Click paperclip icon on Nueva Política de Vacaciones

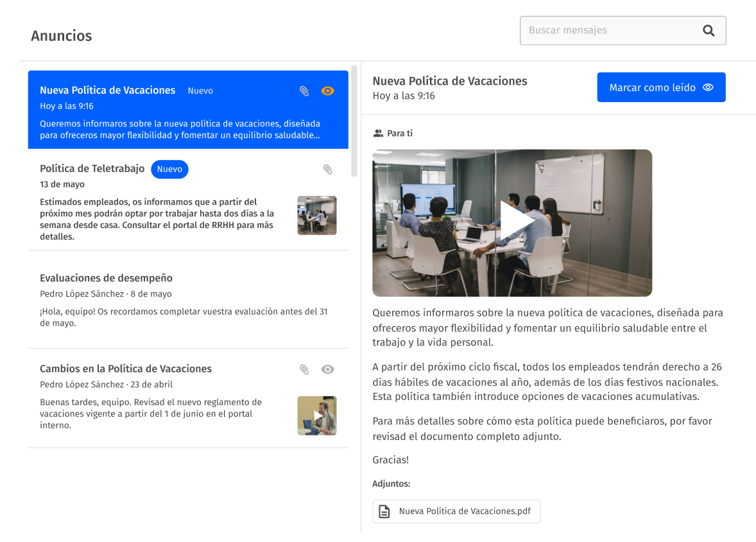(304, 91)
